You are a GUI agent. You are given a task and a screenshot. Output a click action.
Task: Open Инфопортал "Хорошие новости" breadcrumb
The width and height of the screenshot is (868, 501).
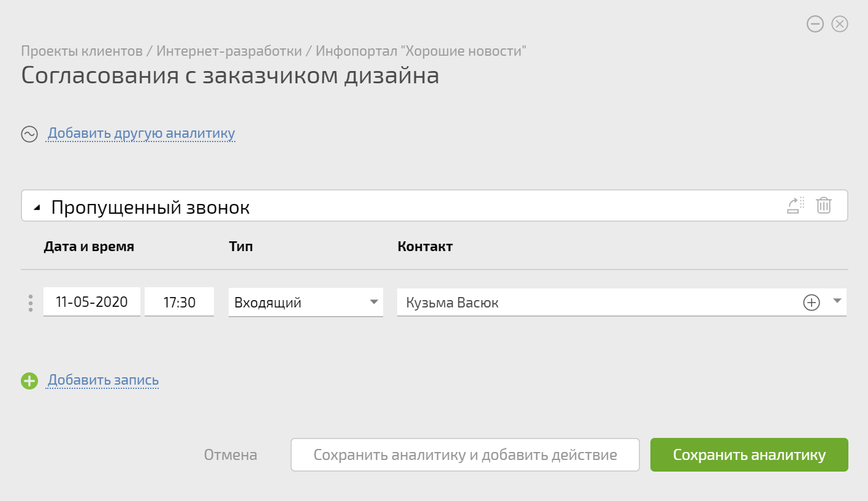pos(421,51)
